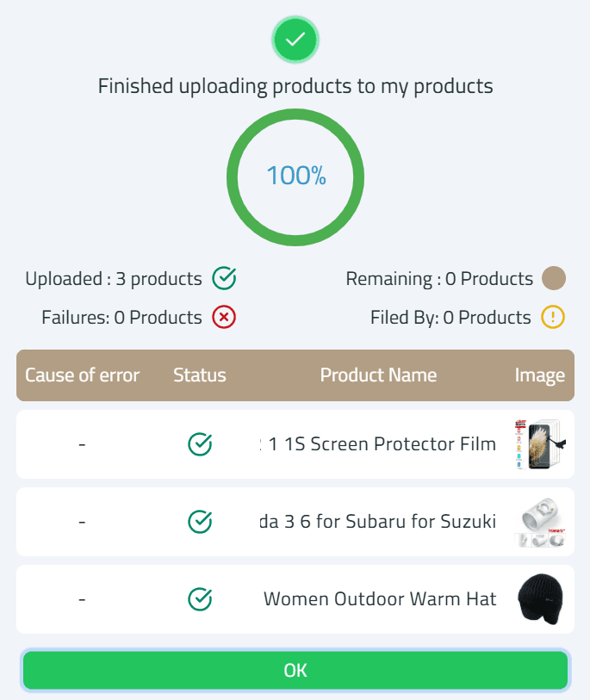Select the Women Outdoor Warm Hat name
Screen dimensions: 590x700
coord(380,599)
